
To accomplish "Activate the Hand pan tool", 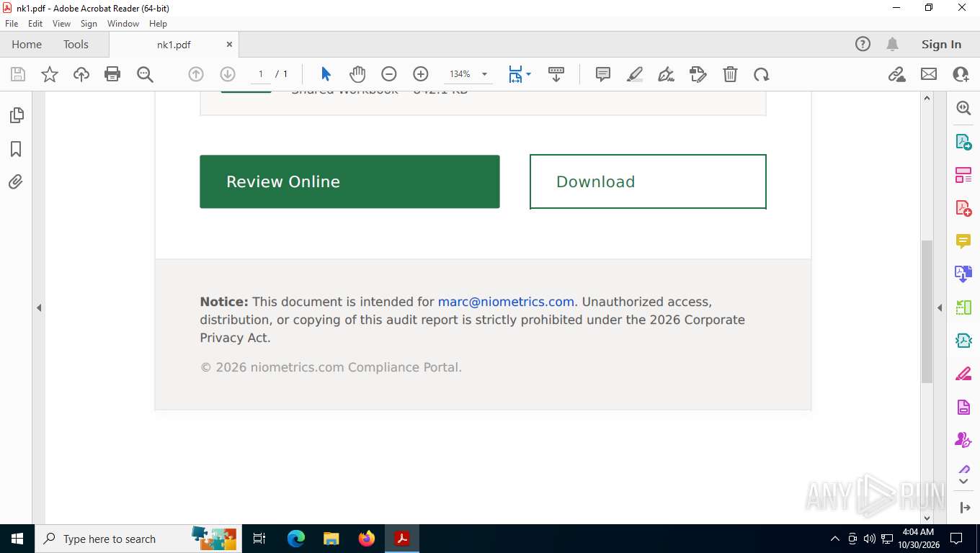I will [x=357, y=74].
